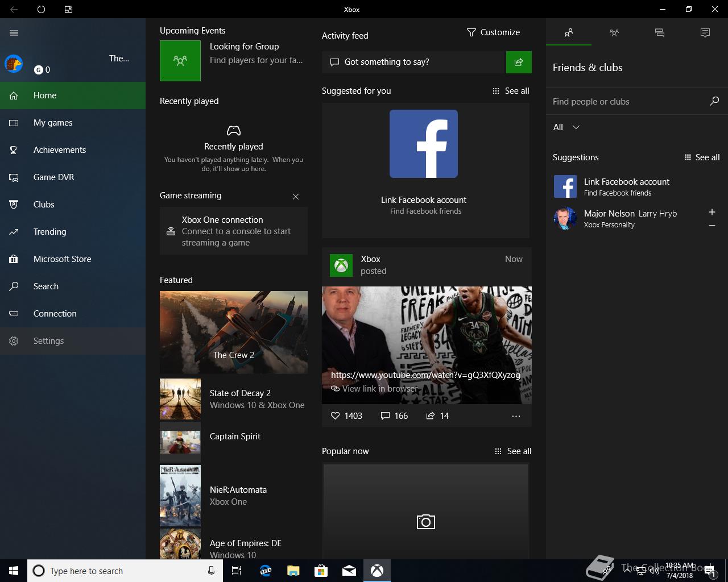Click the green share button
Image resolution: width=728 pixels, height=582 pixels.
point(519,62)
